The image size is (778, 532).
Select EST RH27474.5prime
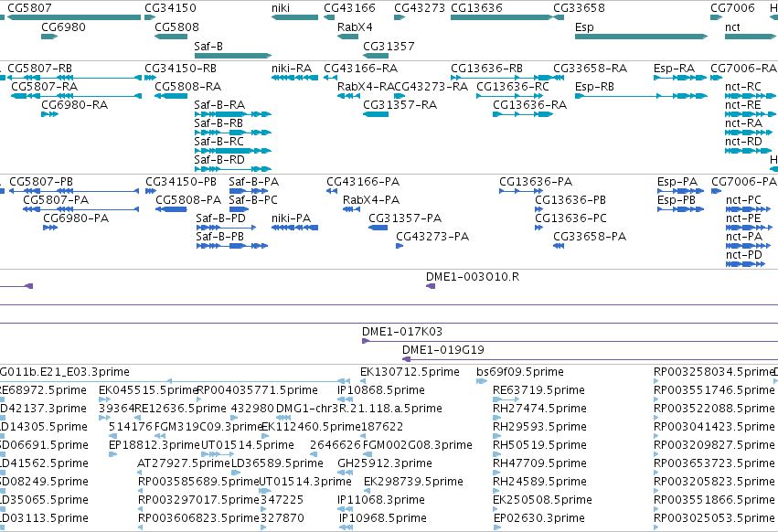497,418
